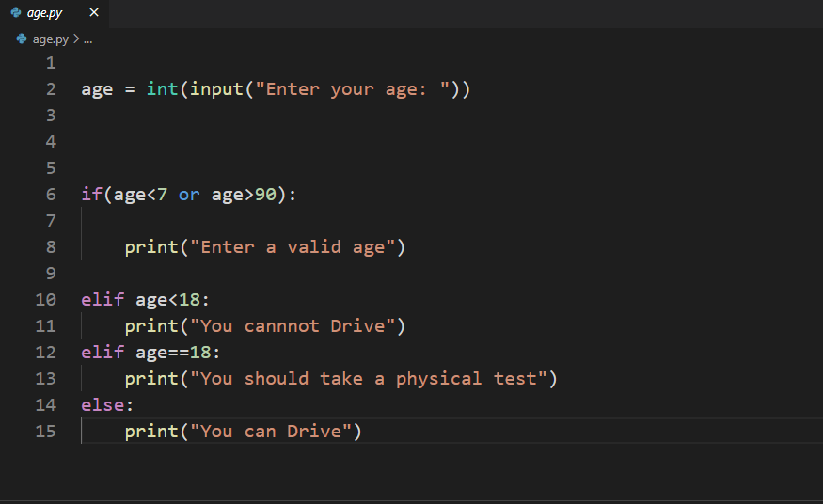Close the age.py editor tab
Viewport: 823px width, 504px height.
(x=94, y=12)
